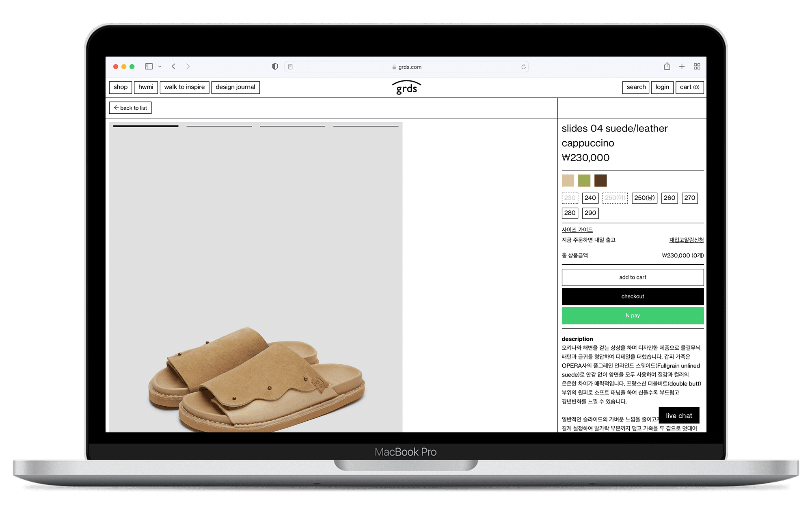Open the privacy shield icon

tap(275, 67)
